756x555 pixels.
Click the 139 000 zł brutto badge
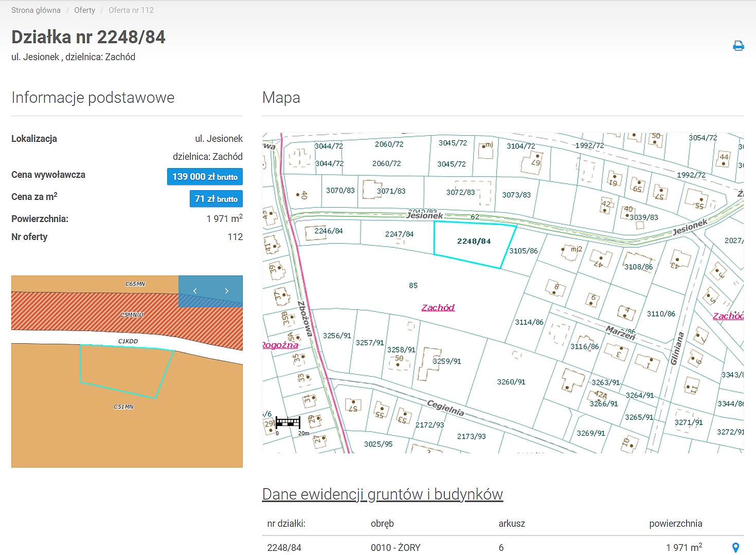click(205, 177)
